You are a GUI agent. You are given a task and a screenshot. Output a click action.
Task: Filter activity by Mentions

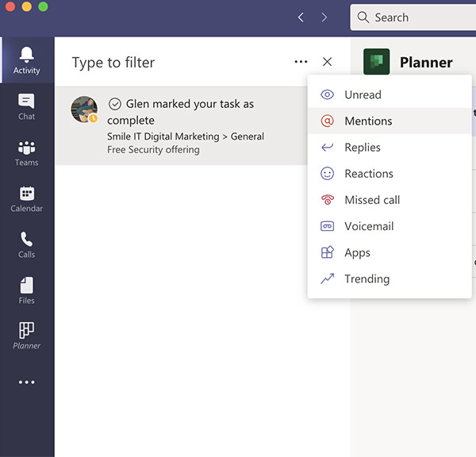tap(390, 121)
